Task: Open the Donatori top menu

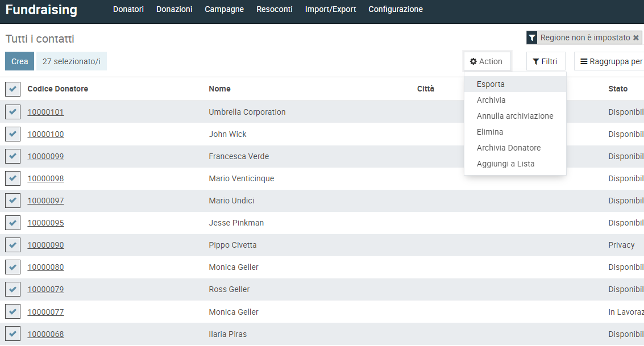Action: point(128,10)
